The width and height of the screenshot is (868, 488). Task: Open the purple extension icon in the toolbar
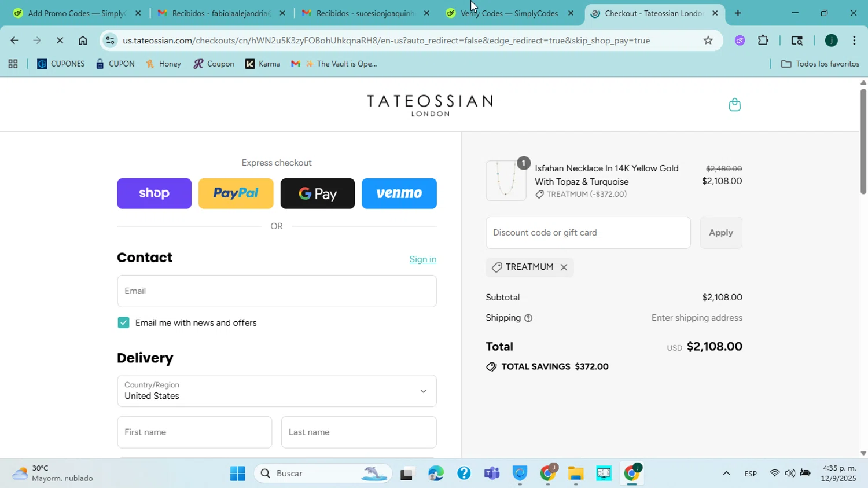(x=740, y=41)
